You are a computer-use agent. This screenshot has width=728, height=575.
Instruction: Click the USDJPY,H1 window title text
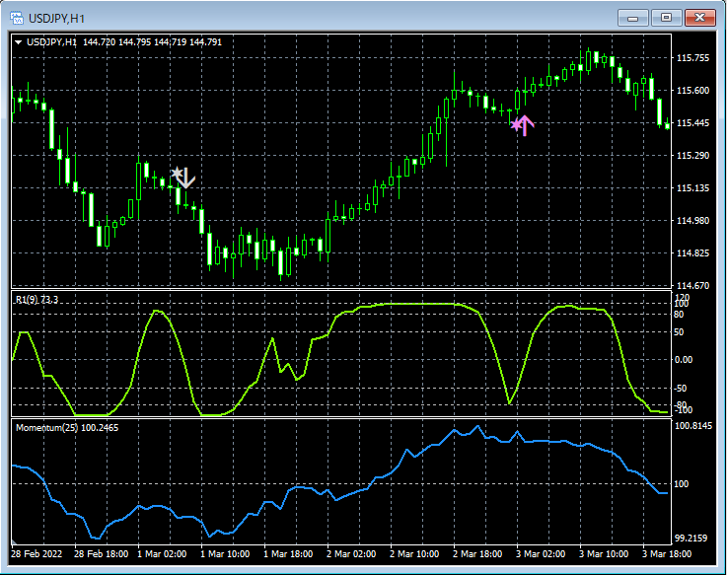[56, 19]
